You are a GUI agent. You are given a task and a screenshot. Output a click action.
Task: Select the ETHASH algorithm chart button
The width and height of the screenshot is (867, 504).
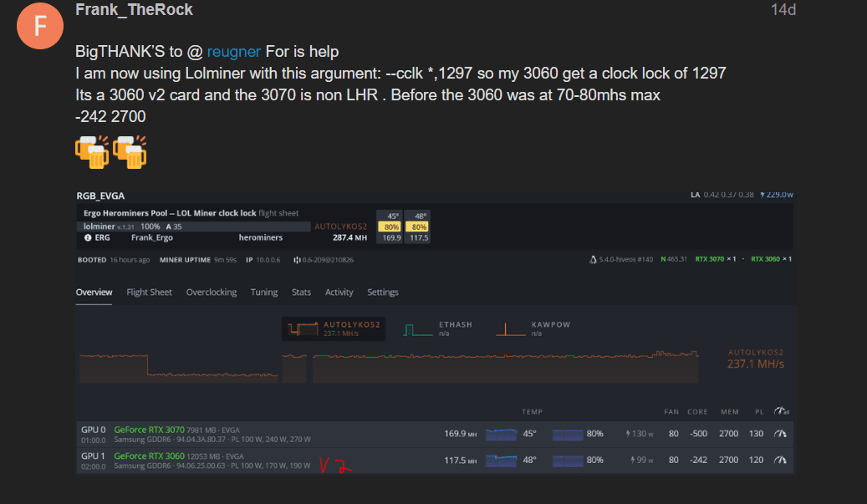438,328
